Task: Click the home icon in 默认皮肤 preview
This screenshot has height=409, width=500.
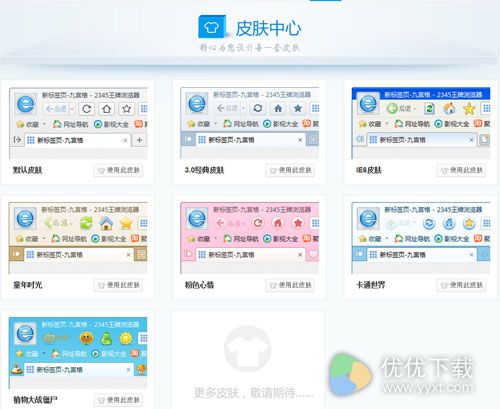Action: click(x=106, y=109)
